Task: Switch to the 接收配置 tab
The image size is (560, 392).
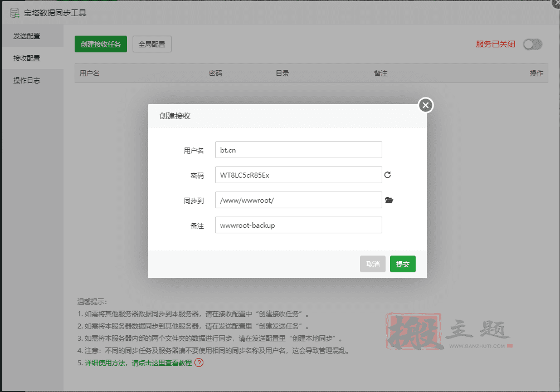Action: 33,58
